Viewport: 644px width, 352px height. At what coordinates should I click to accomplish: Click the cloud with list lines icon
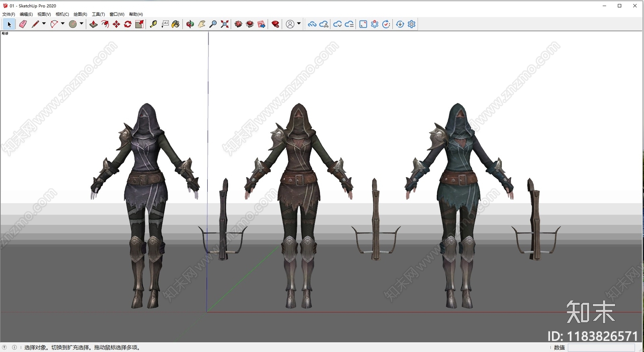click(349, 25)
